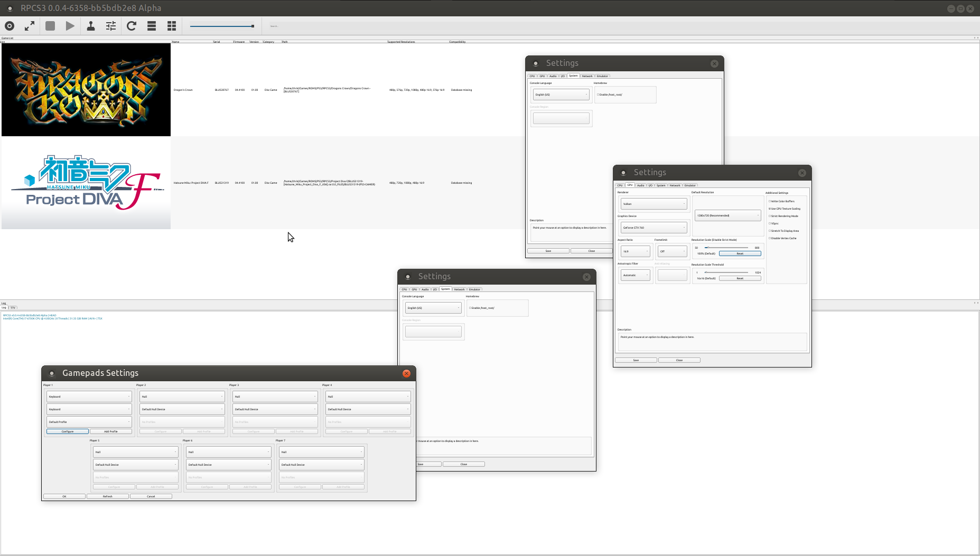The image size is (980, 556).
Task: Click the Boot game toolbar icon
Action: coord(9,25)
